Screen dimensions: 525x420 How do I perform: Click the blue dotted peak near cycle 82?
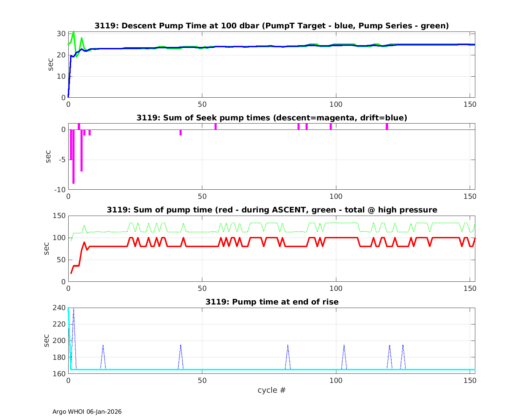pyautogui.click(x=288, y=346)
